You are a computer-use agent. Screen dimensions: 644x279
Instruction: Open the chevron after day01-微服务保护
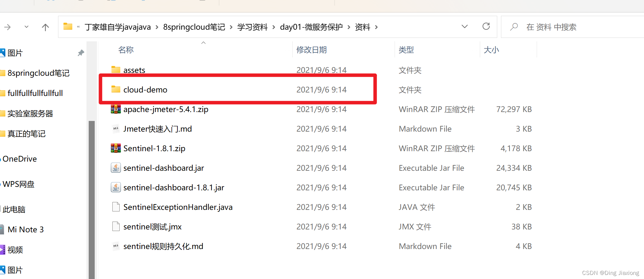coord(349,27)
